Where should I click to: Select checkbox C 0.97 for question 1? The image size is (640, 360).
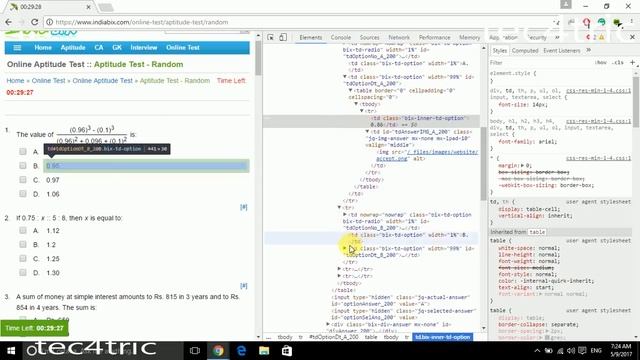[x=23, y=180]
